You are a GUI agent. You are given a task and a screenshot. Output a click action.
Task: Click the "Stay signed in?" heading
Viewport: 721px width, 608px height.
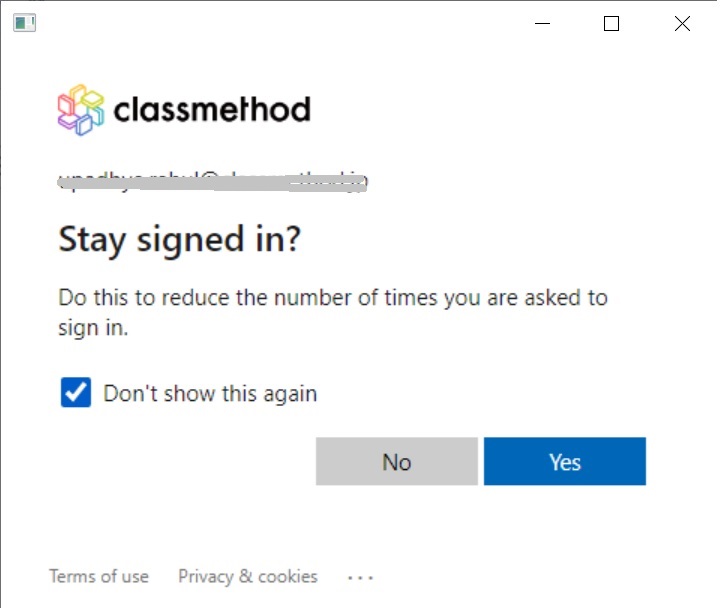[180, 240]
